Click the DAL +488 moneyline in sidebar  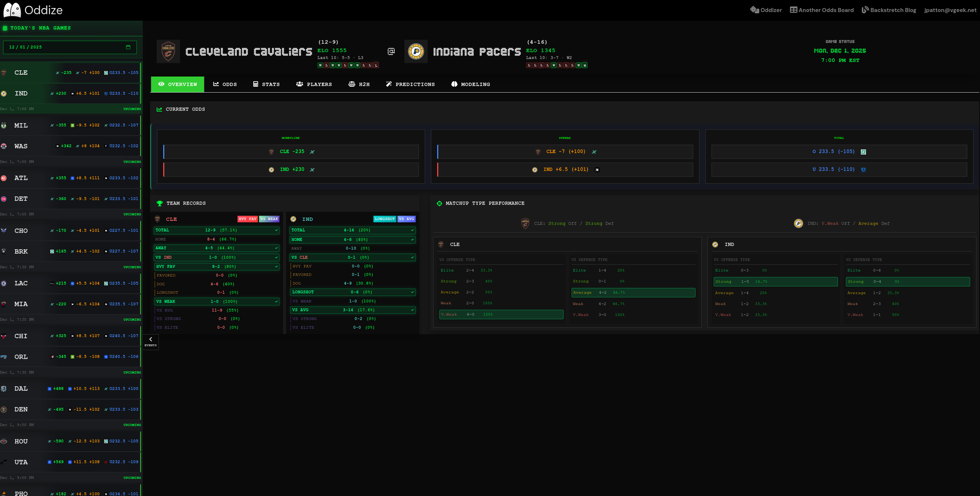point(55,388)
